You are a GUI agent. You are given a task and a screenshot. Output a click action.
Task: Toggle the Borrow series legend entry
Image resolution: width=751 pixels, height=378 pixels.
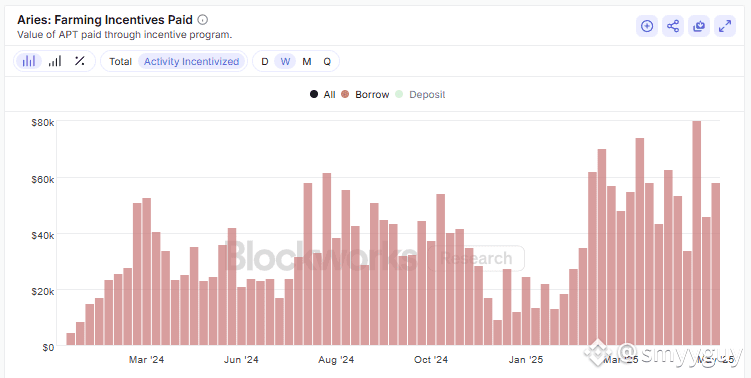365,94
